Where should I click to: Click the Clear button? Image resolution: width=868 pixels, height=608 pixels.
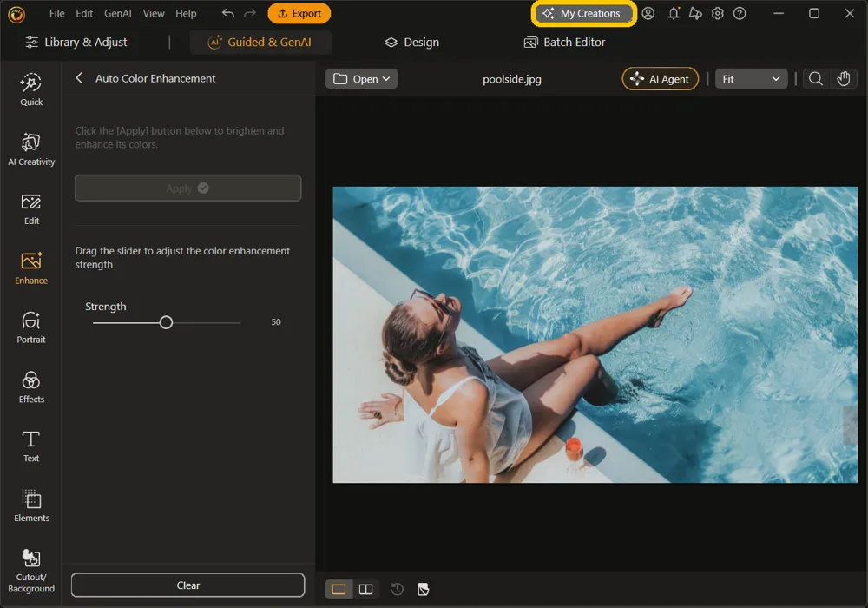(187, 585)
